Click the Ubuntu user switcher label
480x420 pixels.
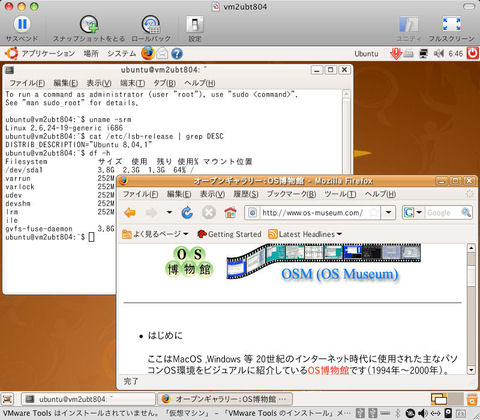click(x=366, y=54)
